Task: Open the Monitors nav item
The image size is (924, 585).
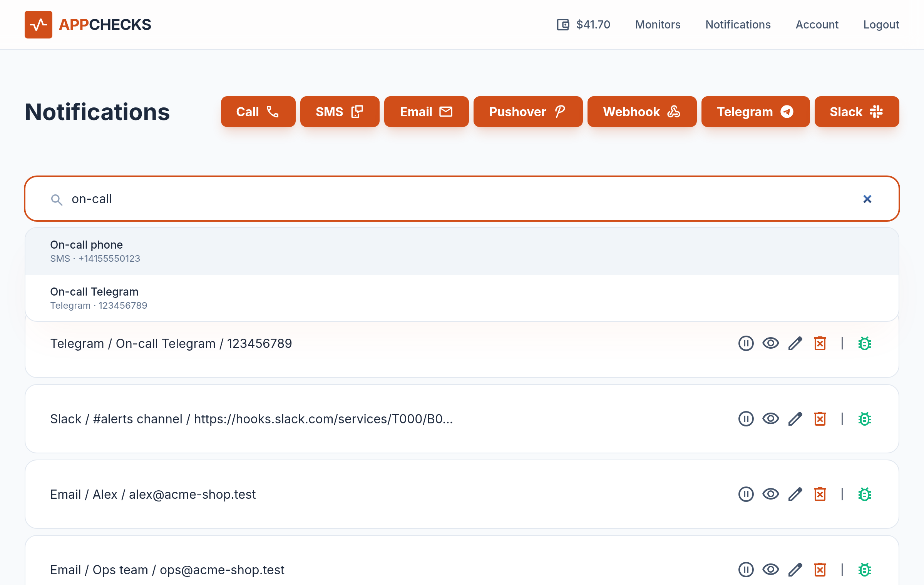Action: (658, 25)
